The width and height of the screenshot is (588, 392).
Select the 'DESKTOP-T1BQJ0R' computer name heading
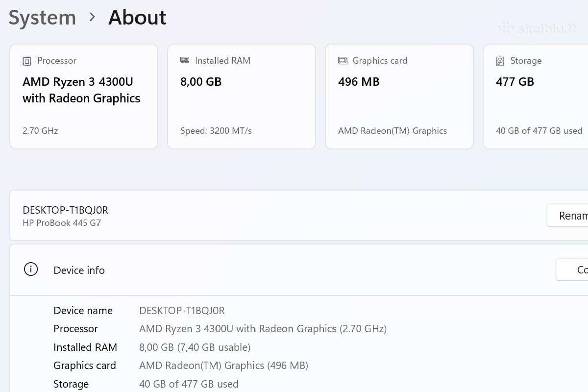point(65,210)
